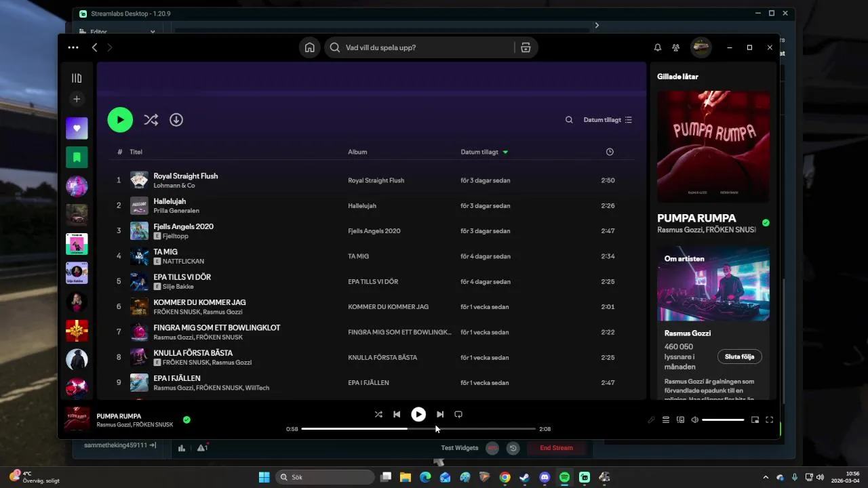The height and width of the screenshot is (488, 868).
Task: Skip to previous track
Action: (x=397, y=414)
